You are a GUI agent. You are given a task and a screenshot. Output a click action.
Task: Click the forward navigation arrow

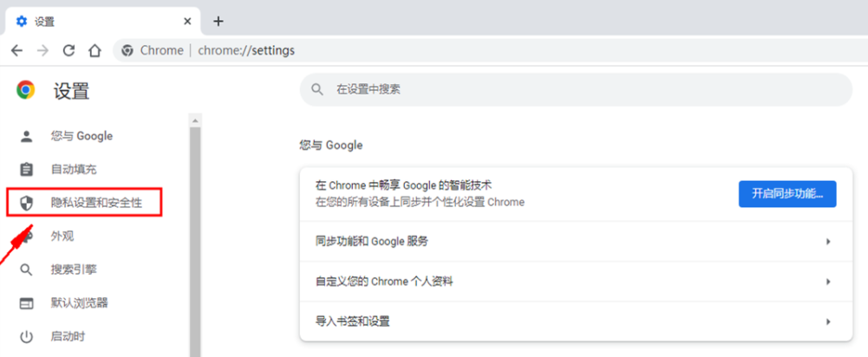[42, 51]
